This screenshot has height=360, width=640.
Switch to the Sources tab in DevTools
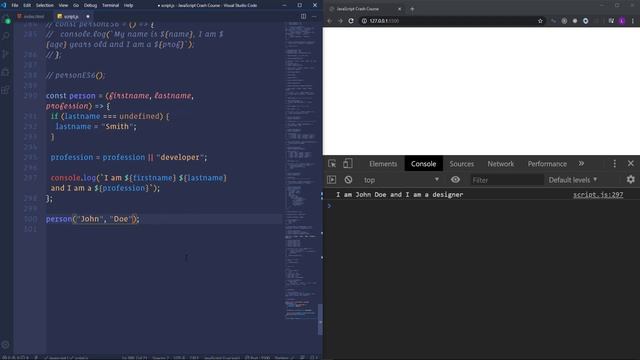(x=462, y=164)
